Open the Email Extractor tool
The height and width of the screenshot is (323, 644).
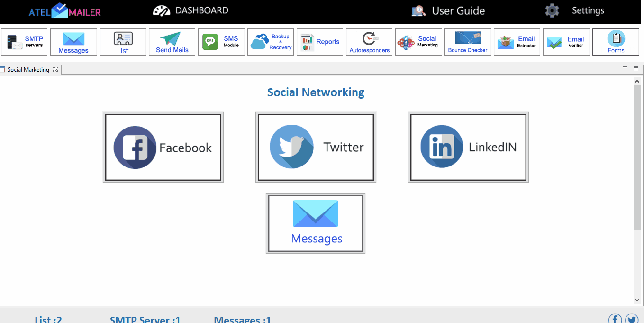[517, 42]
